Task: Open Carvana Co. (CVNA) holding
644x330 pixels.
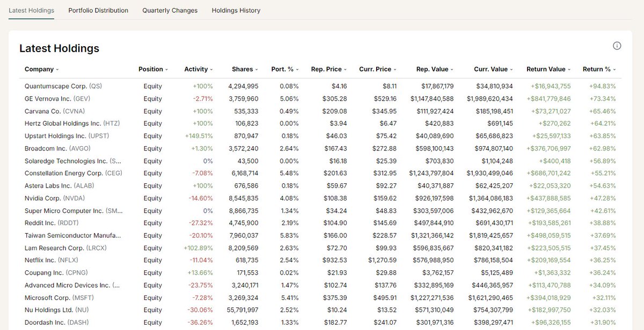Action: pos(55,111)
